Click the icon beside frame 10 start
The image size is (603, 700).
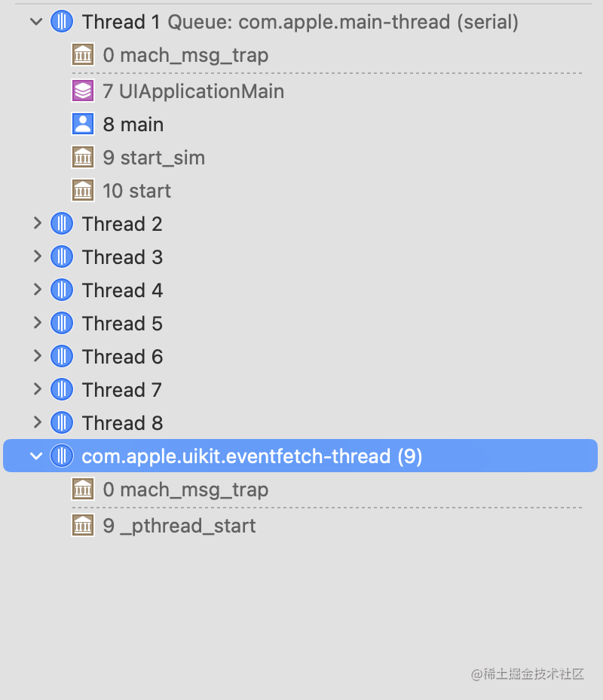point(82,191)
